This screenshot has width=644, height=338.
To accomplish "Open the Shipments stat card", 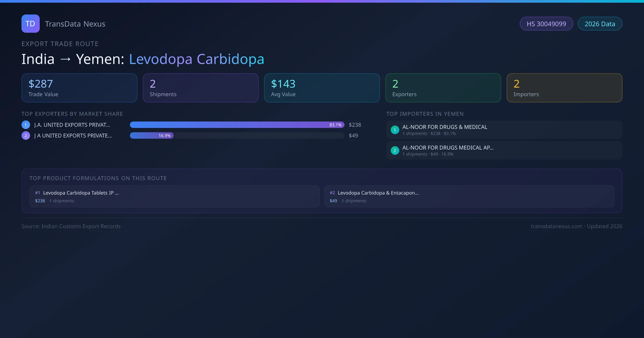I will click(x=200, y=88).
